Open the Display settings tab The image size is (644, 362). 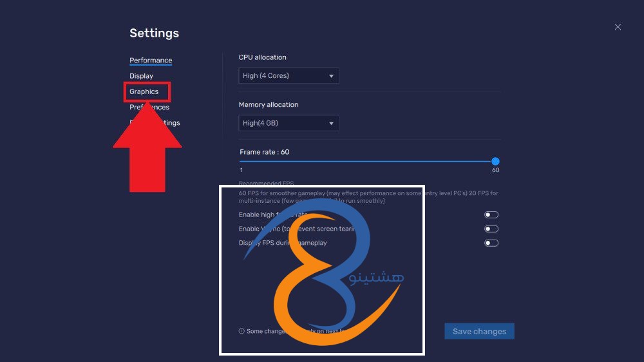141,76
